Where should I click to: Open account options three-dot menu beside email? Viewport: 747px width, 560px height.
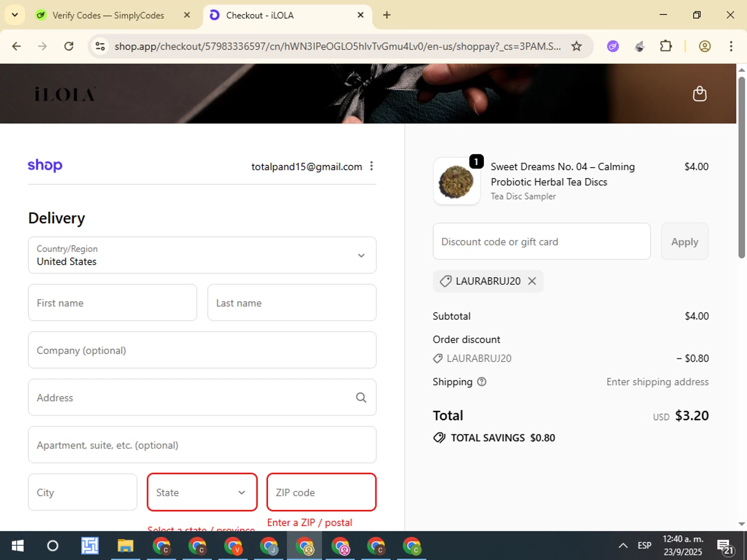pyautogui.click(x=372, y=166)
